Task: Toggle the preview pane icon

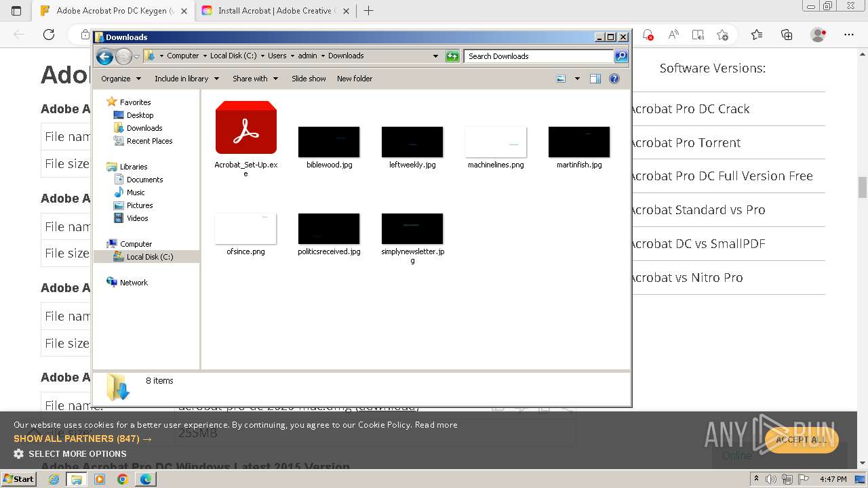Action: click(595, 79)
